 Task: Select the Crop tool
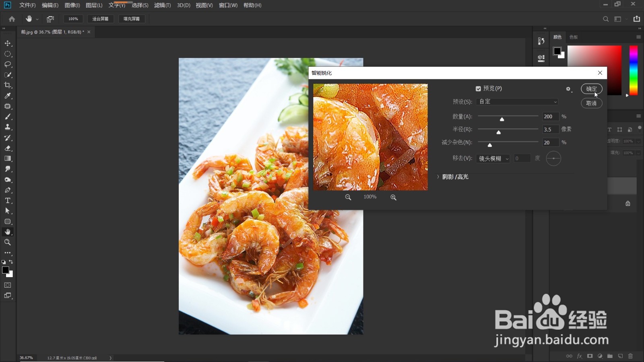(8, 85)
